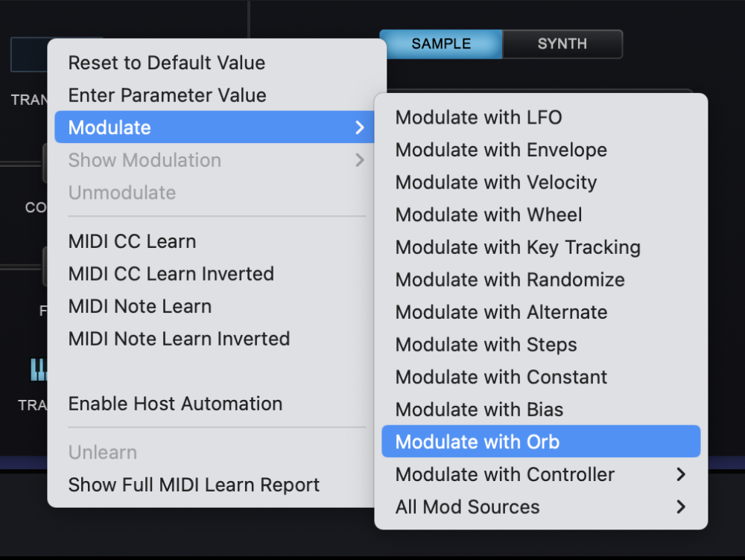The image size is (745, 560).
Task: Choose Modulate with Envelope
Action: point(501,150)
